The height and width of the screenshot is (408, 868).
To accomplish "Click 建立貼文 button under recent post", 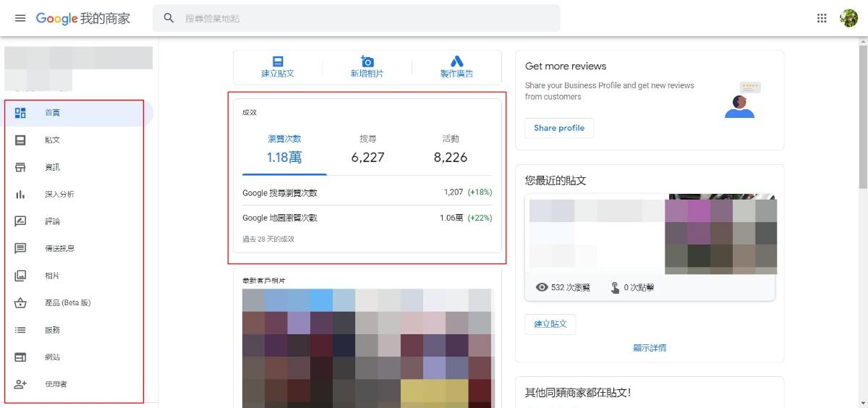I will tap(550, 324).
